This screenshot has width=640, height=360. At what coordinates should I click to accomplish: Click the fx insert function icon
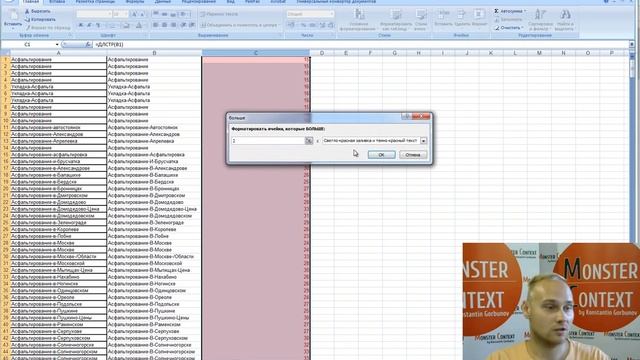tap(88, 44)
